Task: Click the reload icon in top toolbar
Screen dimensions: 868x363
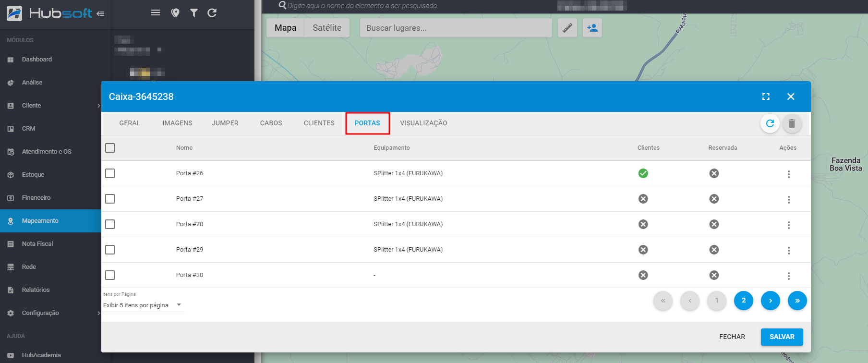Action: tap(212, 13)
